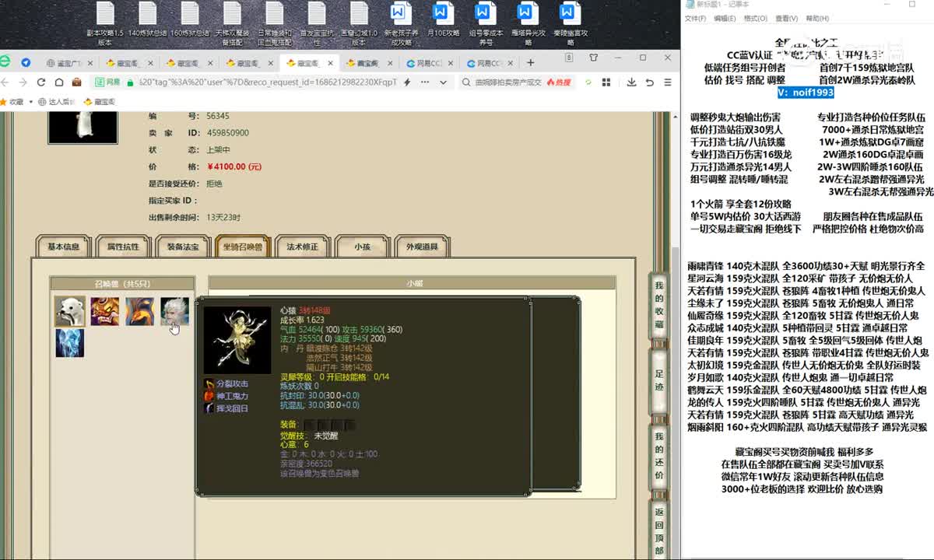Open the browser hamburger menu icon

pos(668,82)
